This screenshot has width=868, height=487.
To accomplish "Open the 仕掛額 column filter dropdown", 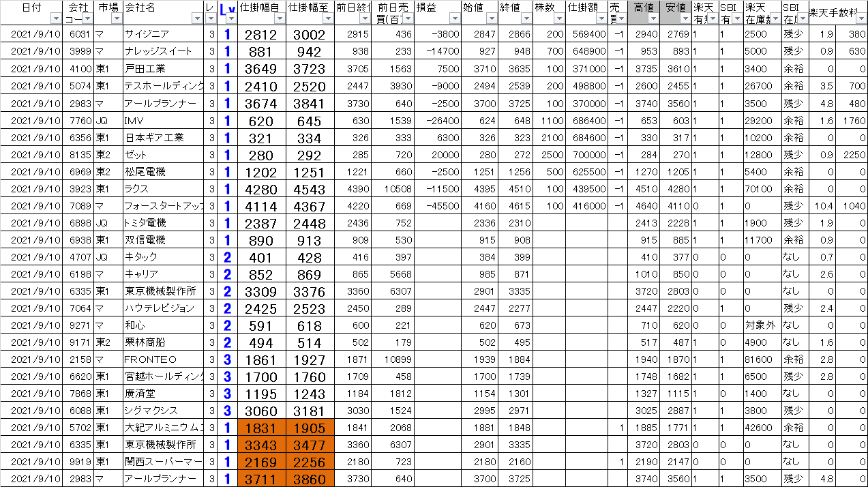I will pyautogui.click(x=601, y=20).
